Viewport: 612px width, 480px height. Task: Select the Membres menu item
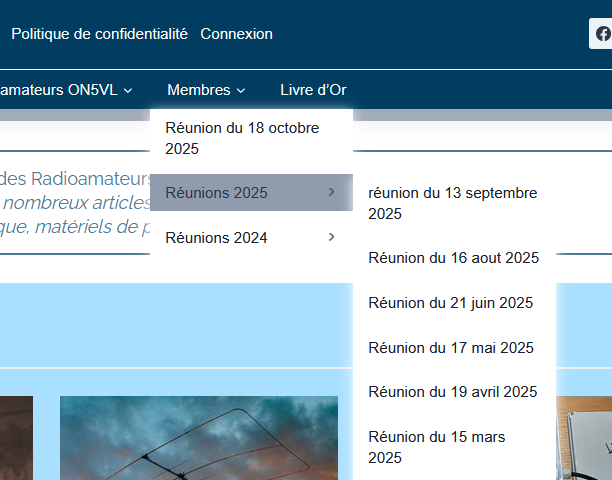tap(199, 90)
